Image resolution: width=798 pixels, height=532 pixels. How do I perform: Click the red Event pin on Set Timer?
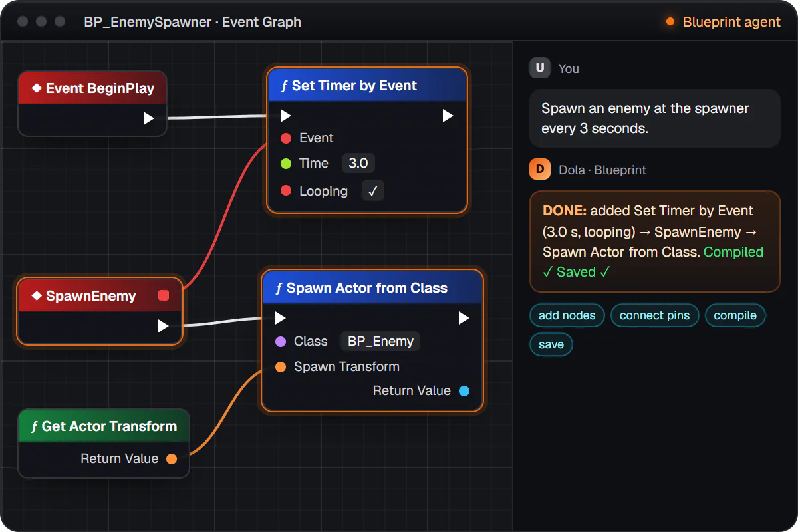tap(286, 138)
